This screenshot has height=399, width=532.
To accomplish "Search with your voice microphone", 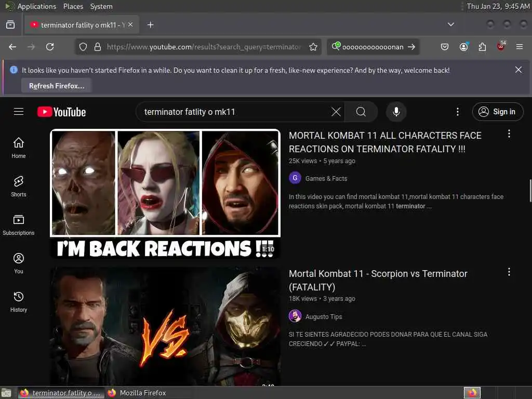I will click(x=396, y=112).
